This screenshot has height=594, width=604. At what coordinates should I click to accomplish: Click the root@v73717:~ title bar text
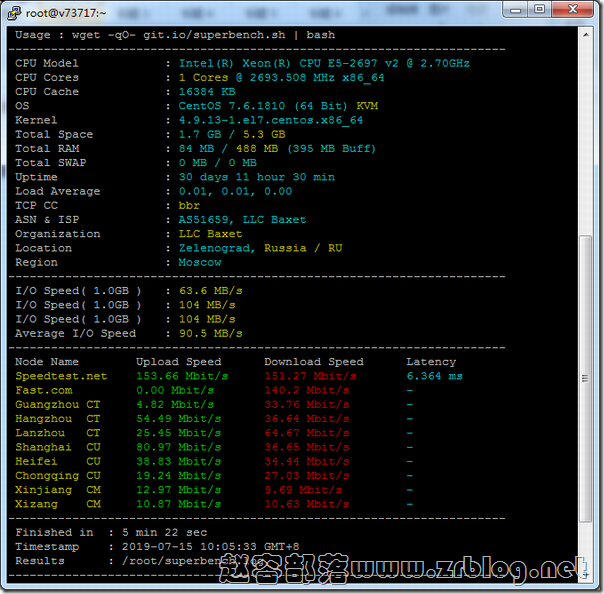click(65, 13)
